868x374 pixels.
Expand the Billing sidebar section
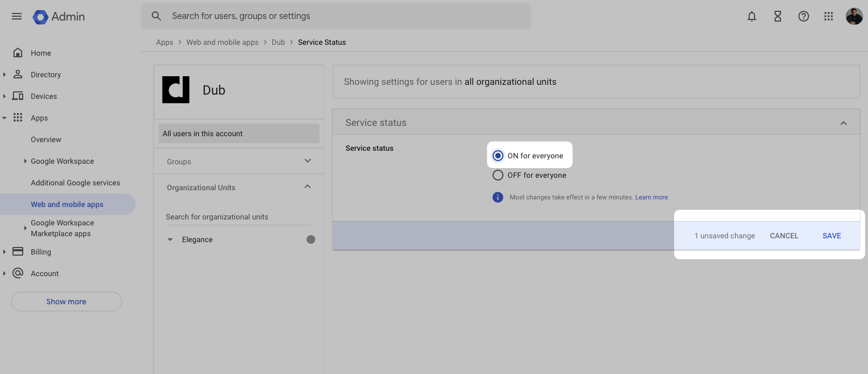[4, 252]
